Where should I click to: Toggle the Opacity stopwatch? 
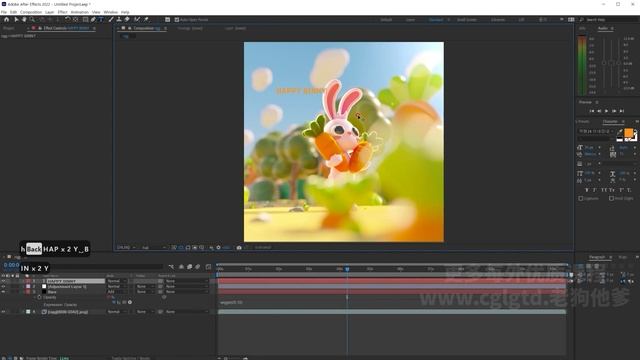point(40,298)
